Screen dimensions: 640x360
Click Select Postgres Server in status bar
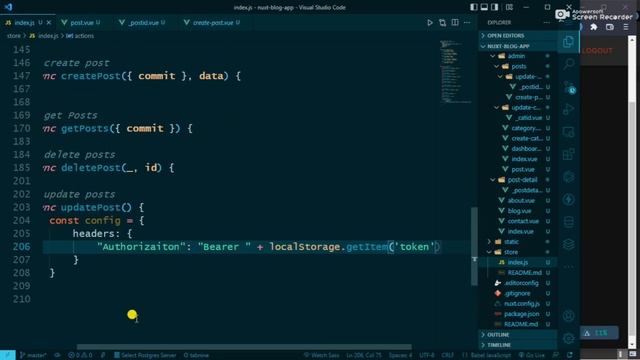145,355
